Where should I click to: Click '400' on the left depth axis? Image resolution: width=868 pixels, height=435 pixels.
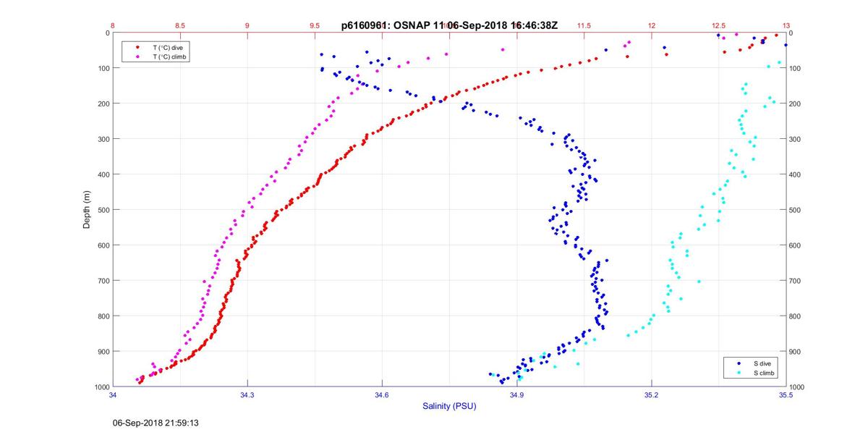pos(103,174)
